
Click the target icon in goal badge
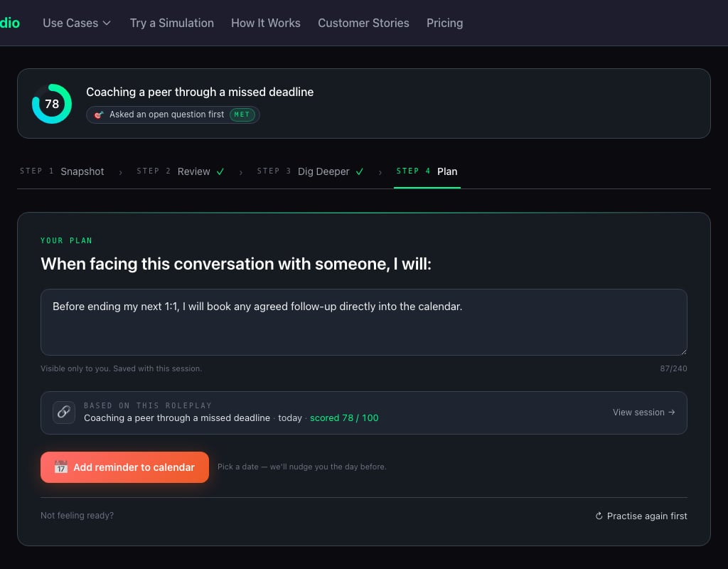click(x=98, y=115)
